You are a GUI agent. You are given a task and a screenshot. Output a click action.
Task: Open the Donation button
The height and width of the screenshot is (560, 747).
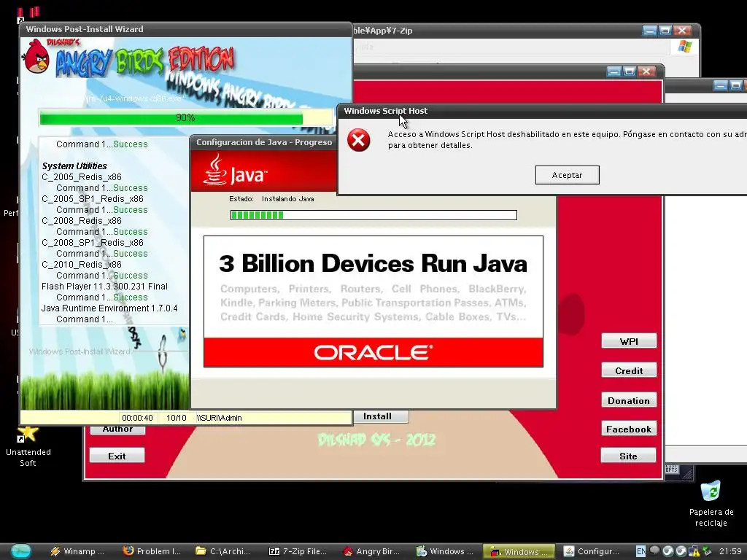pyautogui.click(x=629, y=400)
